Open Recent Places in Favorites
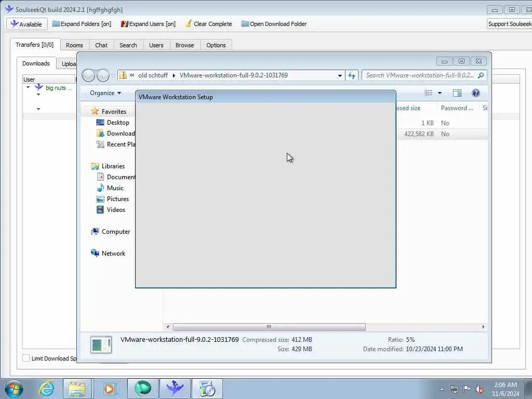 pos(115,144)
